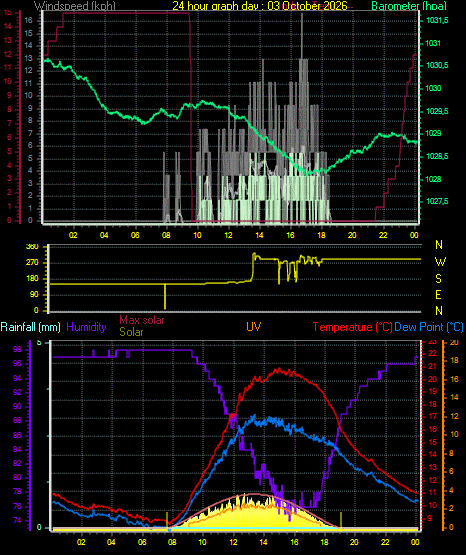The height and width of the screenshot is (555, 466).
Task: Click the S compass direction label
Action: (x=438, y=279)
